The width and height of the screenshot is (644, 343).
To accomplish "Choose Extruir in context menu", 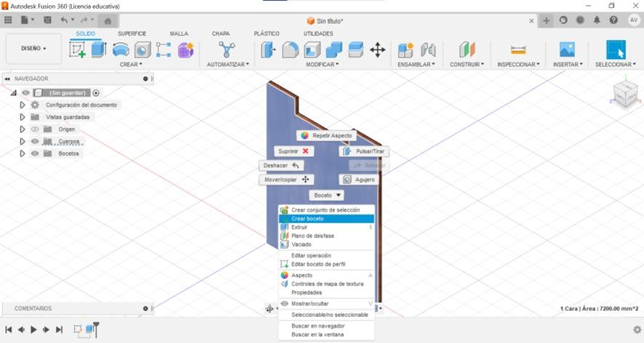I will click(x=326, y=227).
